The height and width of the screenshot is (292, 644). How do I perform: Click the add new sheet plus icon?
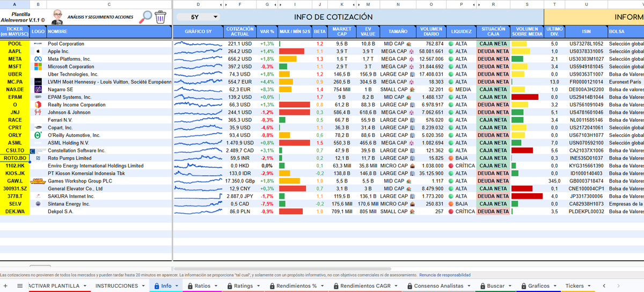[5, 286]
